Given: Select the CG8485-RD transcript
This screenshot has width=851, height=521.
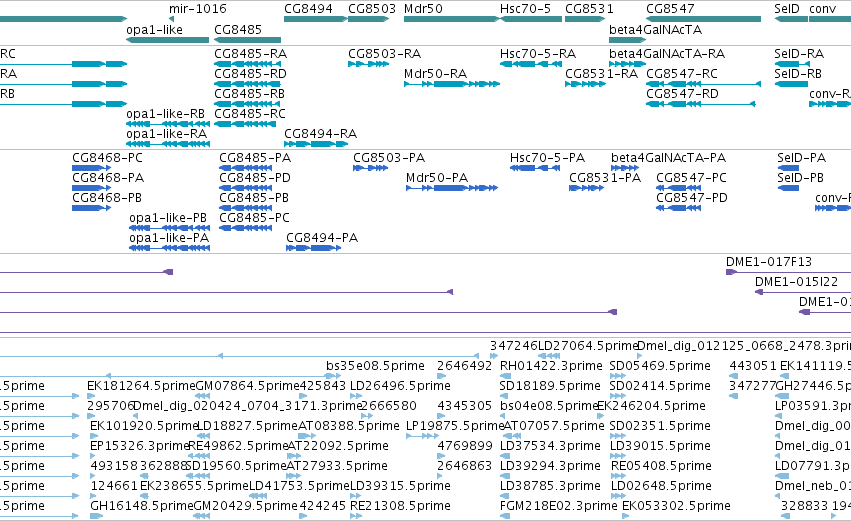Looking at the screenshot, I should point(247,84).
